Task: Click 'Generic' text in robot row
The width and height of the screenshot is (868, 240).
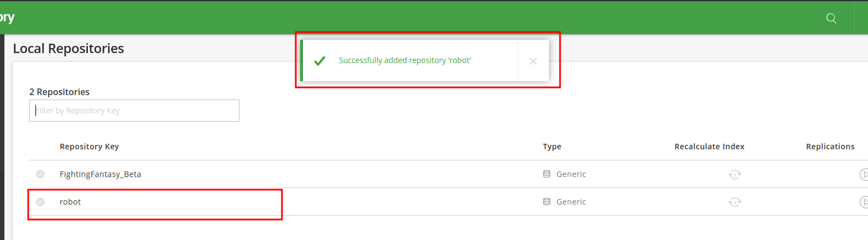Action: click(x=571, y=202)
